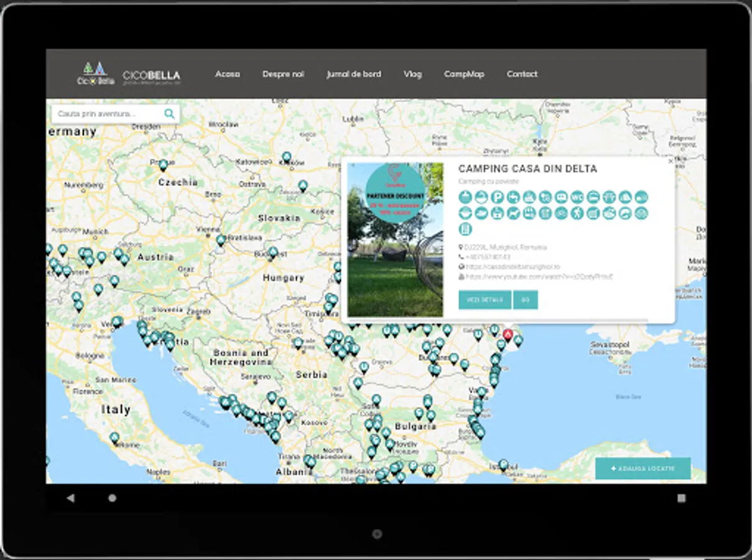Select the red highlighted map marker
Image resolution: width=752 pixels, height=560 pixels.
[508, 335]
